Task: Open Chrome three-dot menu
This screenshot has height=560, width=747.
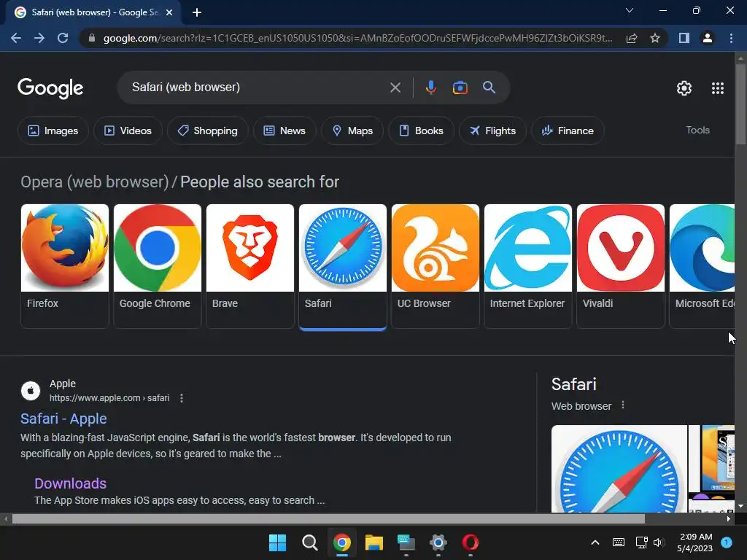Action: (731, 38)
